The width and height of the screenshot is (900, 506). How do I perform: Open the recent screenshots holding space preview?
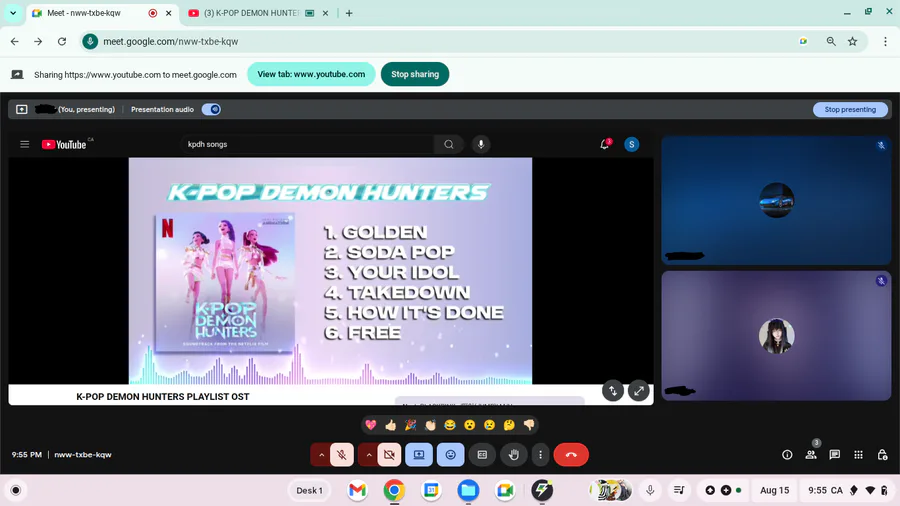(611, 491)
